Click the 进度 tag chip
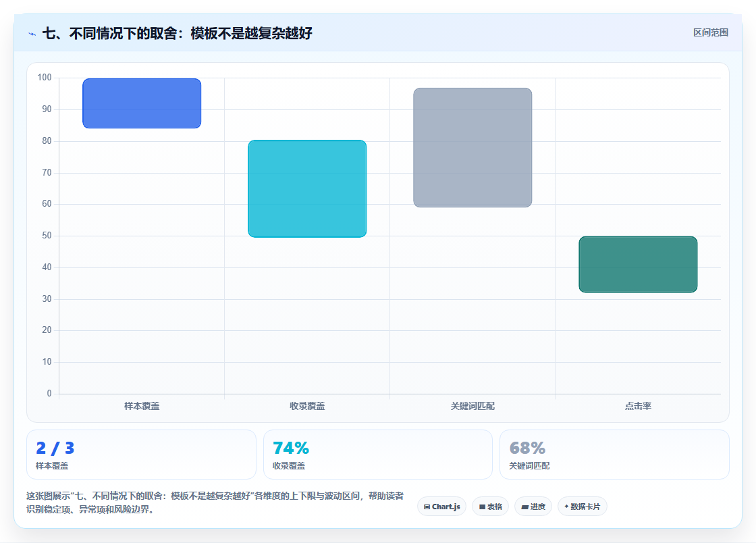 point(533,507)
